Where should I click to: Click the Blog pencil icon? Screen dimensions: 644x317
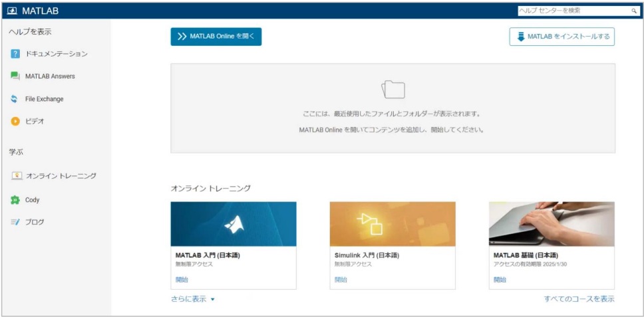[x=15, y=222]
